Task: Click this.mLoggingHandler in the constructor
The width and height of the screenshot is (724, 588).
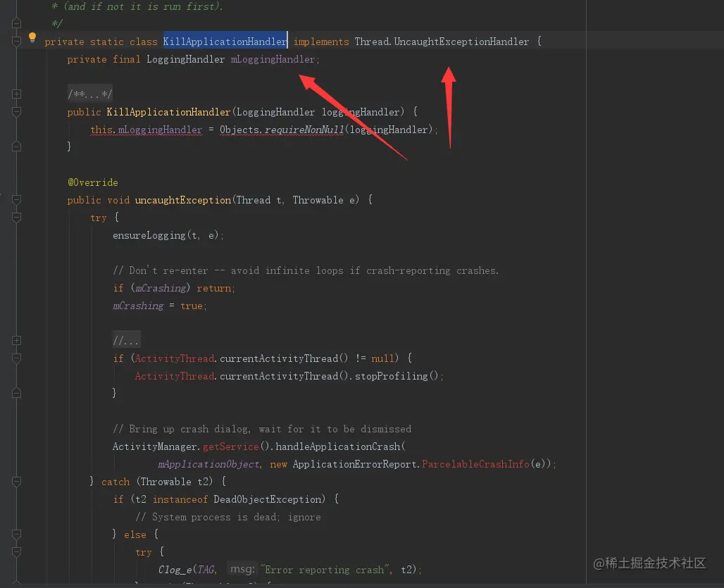Action: click(x=146, y=130)
